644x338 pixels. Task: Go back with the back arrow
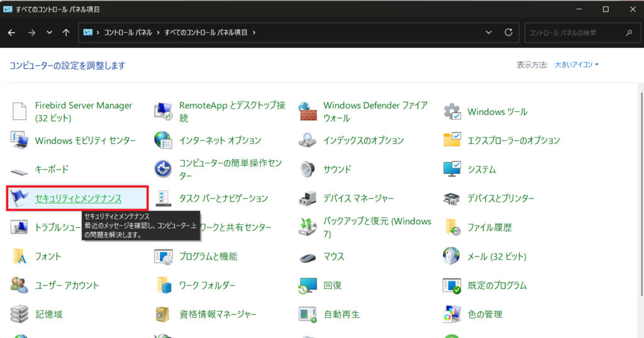[11, 33]
